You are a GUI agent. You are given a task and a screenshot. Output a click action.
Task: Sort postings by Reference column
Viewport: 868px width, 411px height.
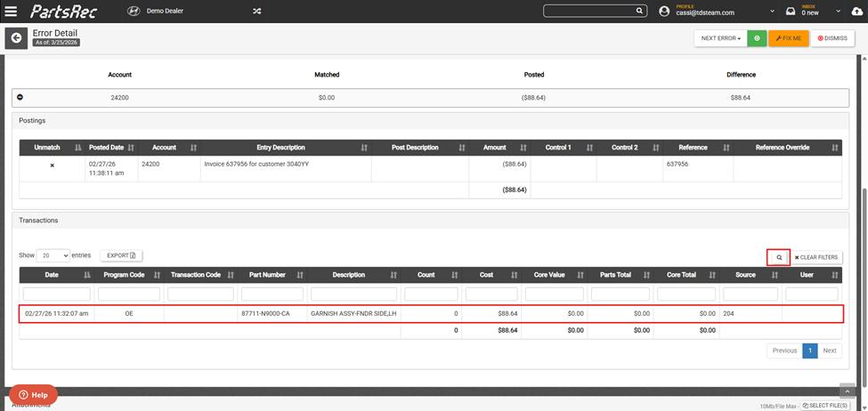[697, 148]
